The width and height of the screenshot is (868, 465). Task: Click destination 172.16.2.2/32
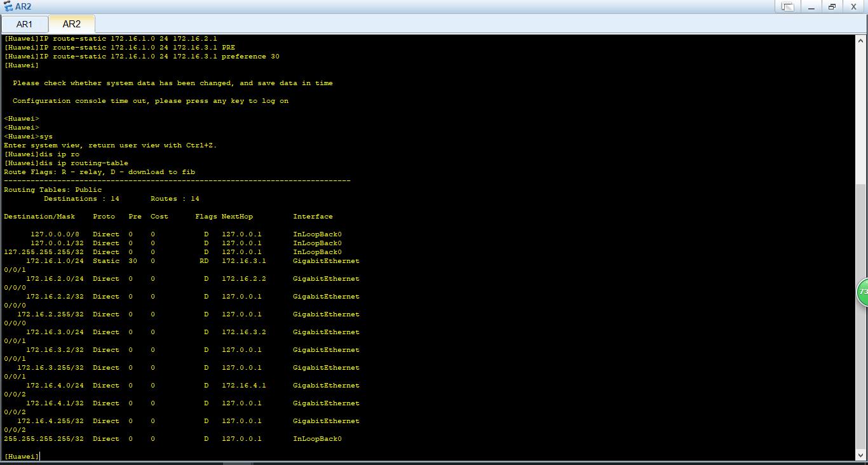pos(55,297)
